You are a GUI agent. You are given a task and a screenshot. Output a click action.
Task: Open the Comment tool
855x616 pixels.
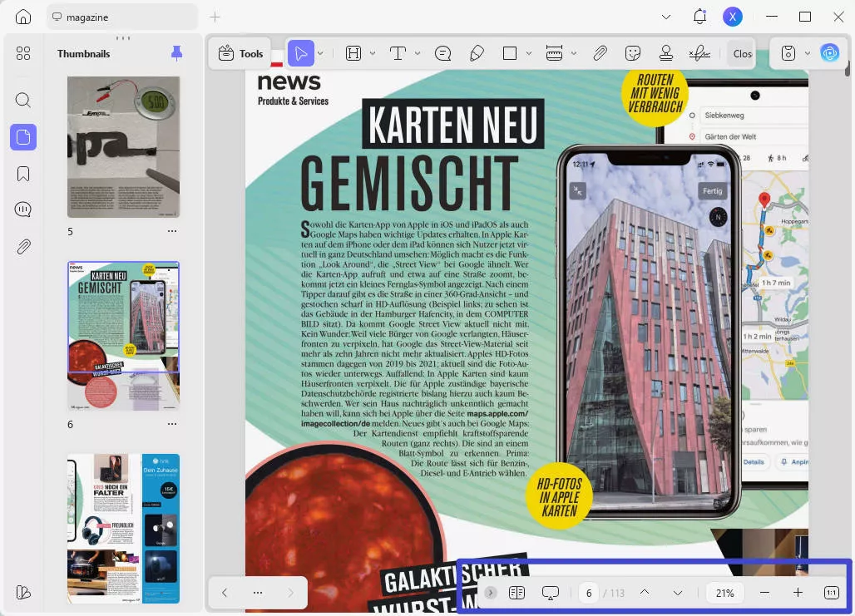(x=443, y=52)
